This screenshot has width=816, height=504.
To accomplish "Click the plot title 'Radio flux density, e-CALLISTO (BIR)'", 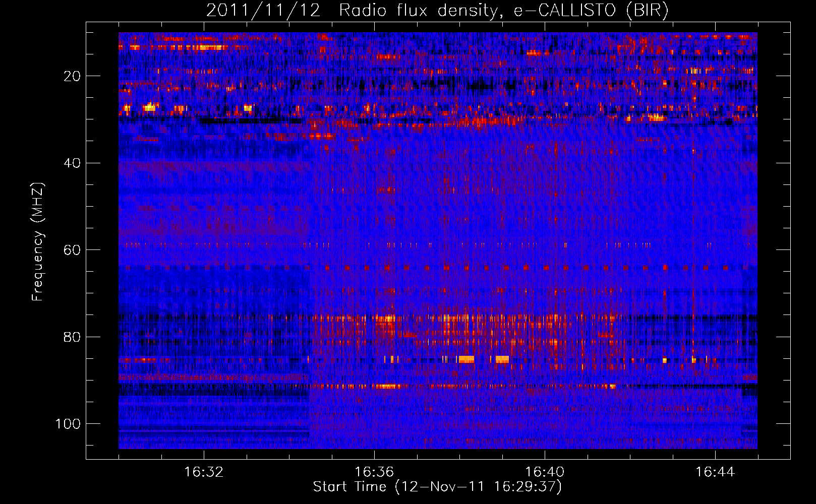I will (x=503, y=11).
